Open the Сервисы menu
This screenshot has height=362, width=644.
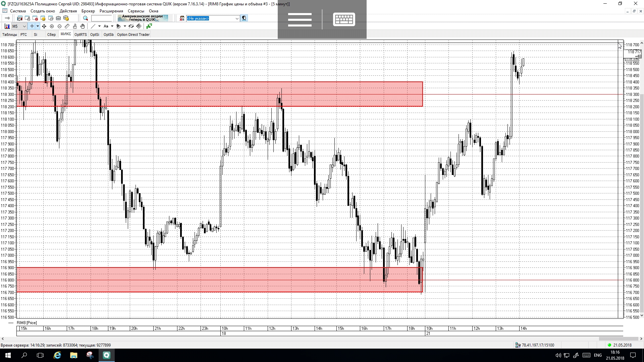click(136, 11)
